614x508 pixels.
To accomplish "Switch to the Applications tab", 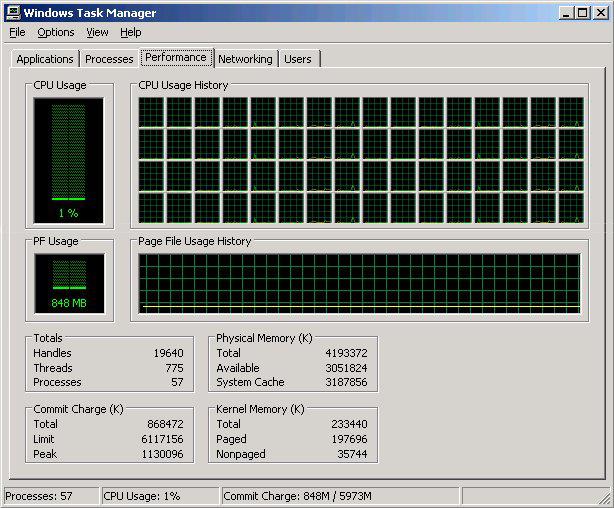I will tap(45, 59).
